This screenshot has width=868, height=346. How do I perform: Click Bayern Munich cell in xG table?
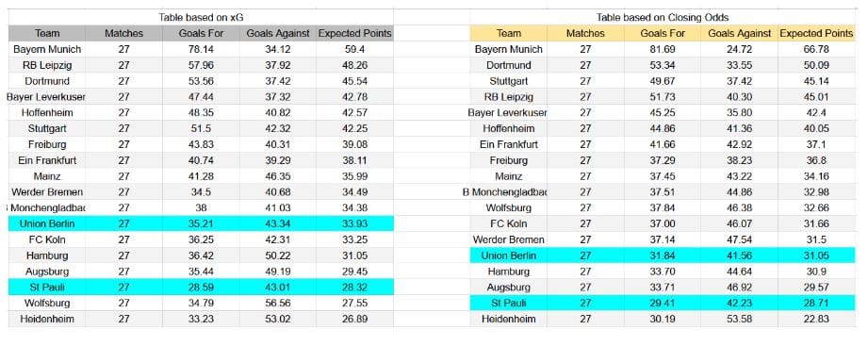point(47,49)
